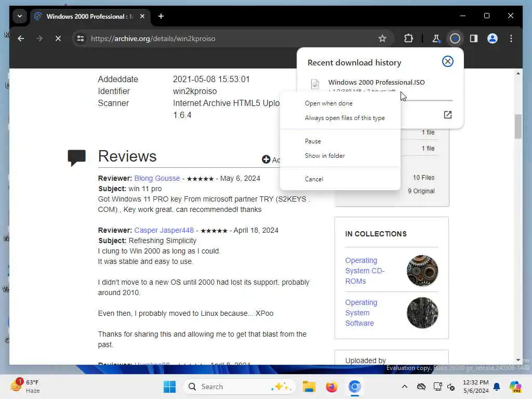Image resolution: width=532 pixels, height=399 pixels.
Task: Open the browser side panel
Action: [x=474, y=38]
